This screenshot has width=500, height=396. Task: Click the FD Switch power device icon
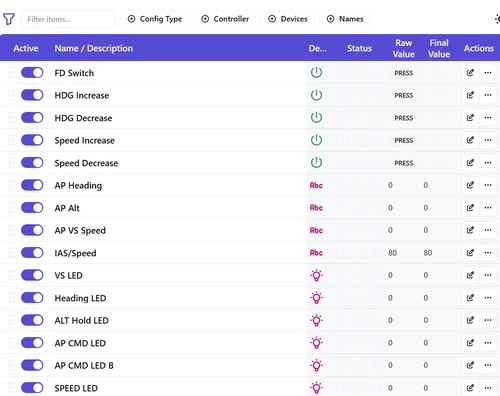(x=316, y=72)
